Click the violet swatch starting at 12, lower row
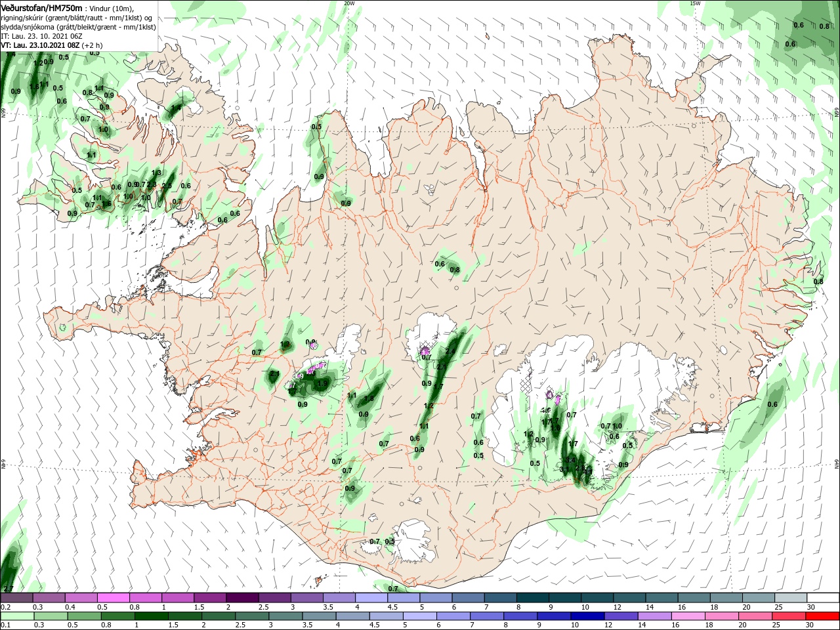The width and height of the screenshot is (840, 630). point(621,616)
